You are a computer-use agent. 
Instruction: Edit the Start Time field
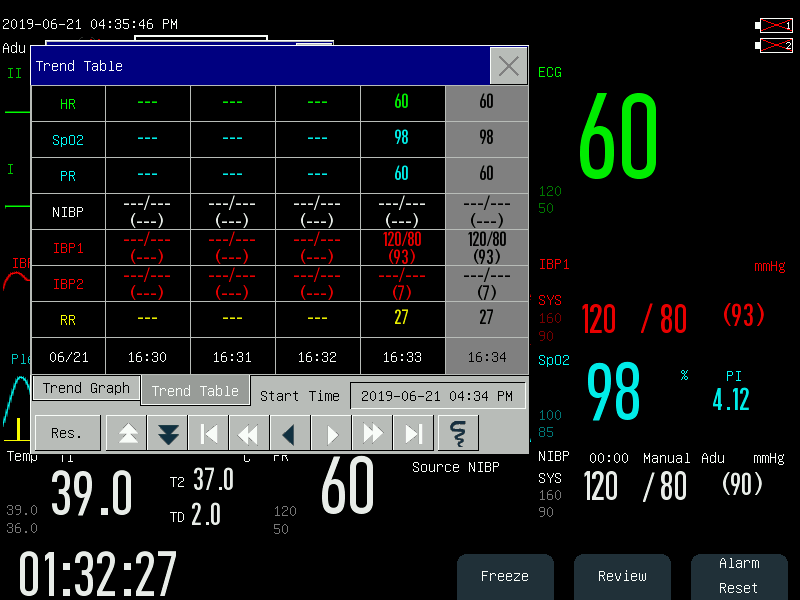tap(437, 396)
